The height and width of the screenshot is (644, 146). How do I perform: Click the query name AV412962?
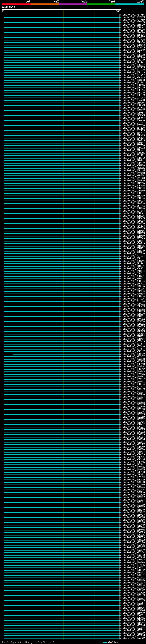click(8, 8)
